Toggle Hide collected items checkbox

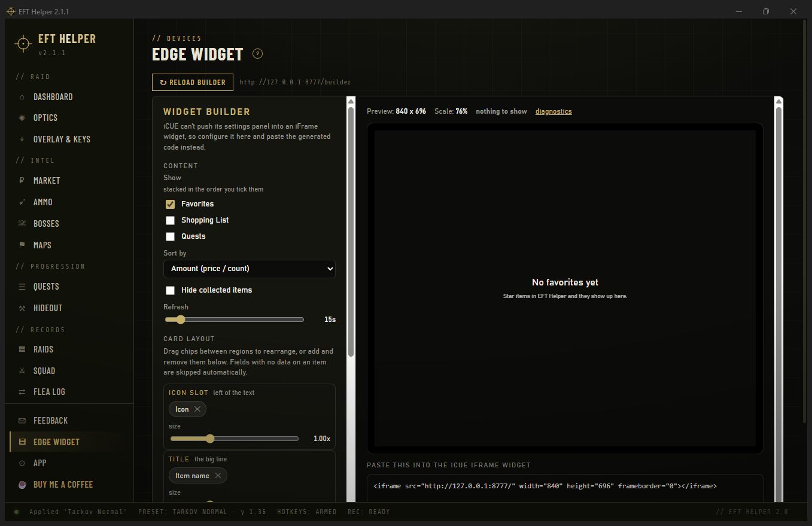coord(171,290)
